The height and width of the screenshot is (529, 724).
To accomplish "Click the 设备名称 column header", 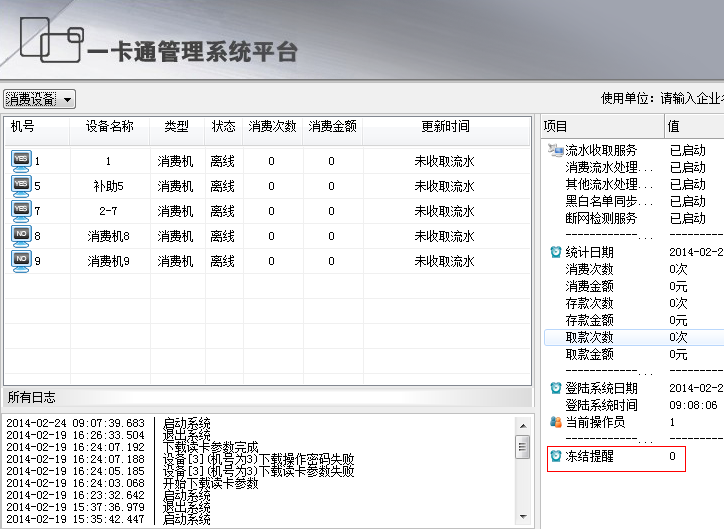I will 109,127.
